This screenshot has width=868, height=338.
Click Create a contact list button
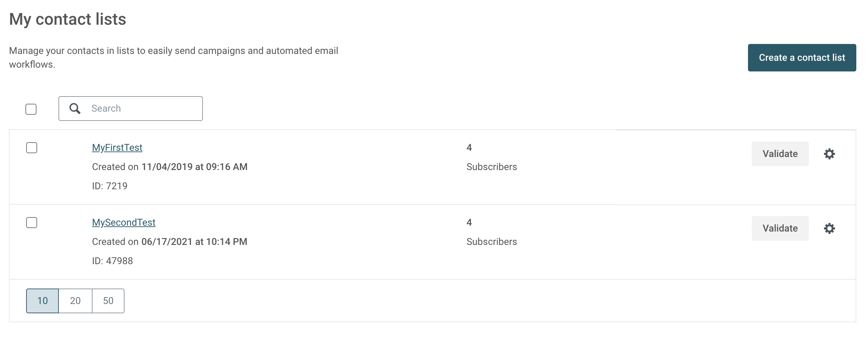(802, 58)
